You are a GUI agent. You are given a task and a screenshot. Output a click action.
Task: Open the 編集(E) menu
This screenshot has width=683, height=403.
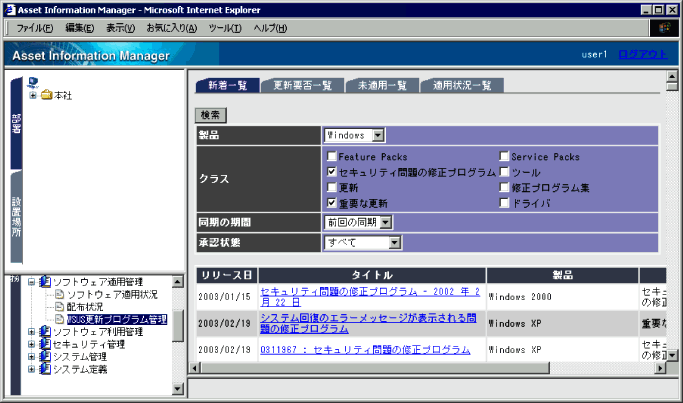coord(79,28)
